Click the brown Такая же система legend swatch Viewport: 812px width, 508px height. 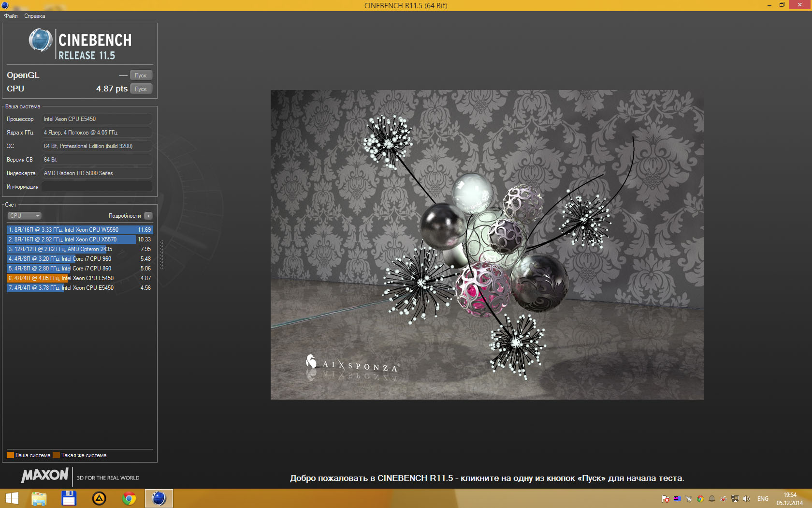click(56, 455)
